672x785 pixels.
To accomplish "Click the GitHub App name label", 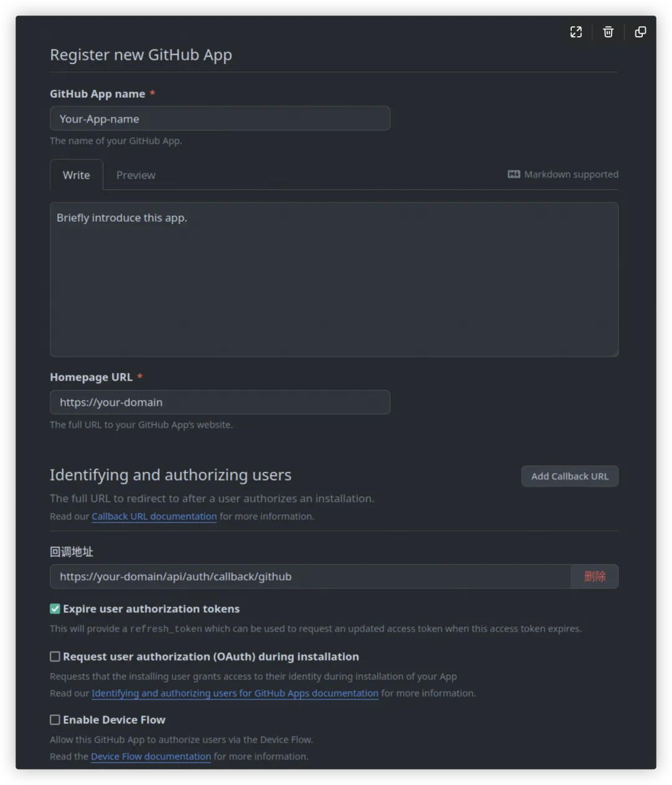I will point(98,94).
